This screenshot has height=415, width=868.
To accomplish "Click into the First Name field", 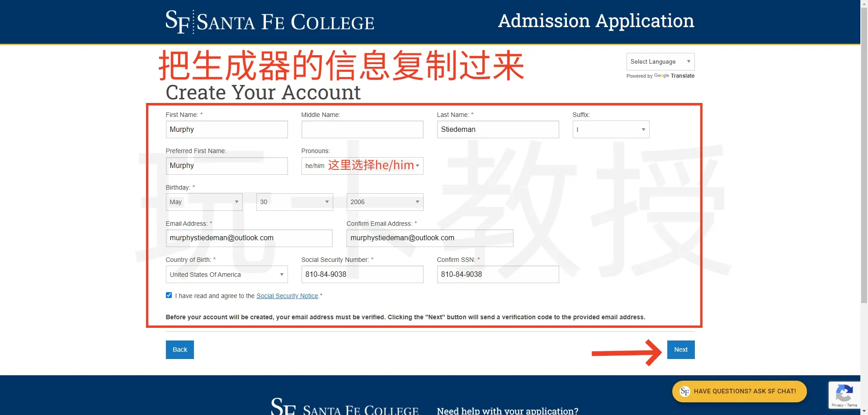I will coord(226,130).
